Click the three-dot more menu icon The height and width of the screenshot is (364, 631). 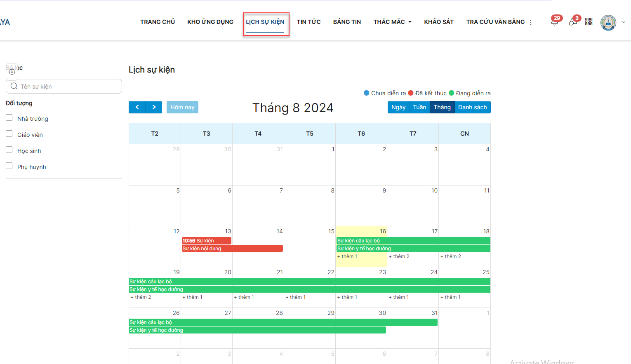pos(531,23)
